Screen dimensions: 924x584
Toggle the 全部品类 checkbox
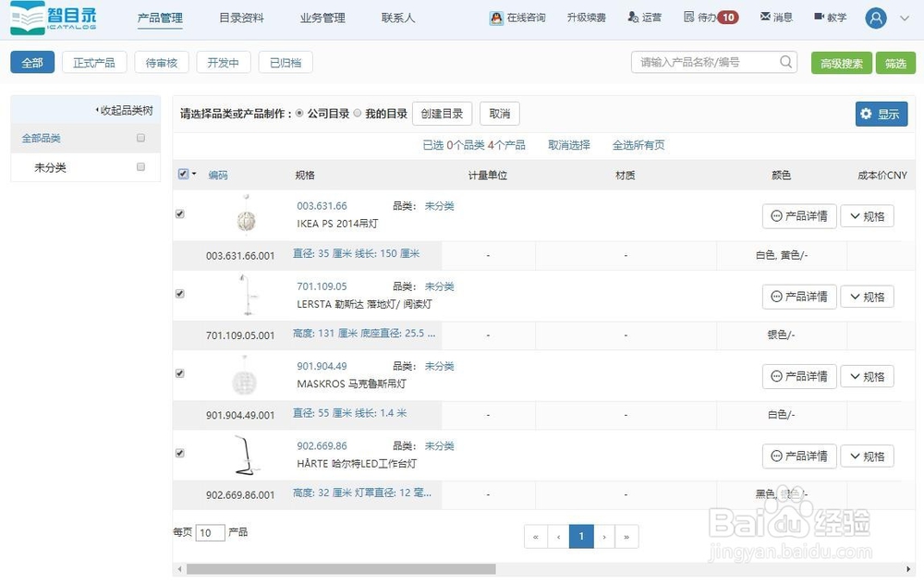[140, 138]
